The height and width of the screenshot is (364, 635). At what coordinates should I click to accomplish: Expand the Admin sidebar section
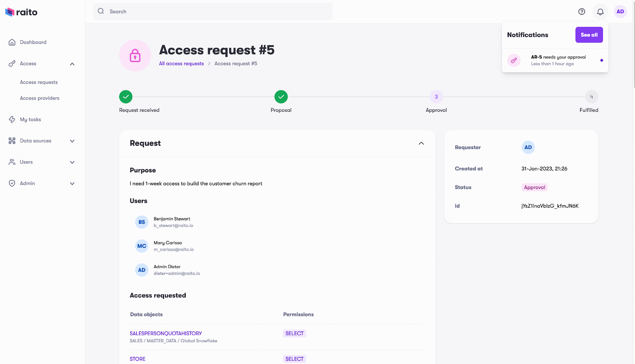[72, 183]
